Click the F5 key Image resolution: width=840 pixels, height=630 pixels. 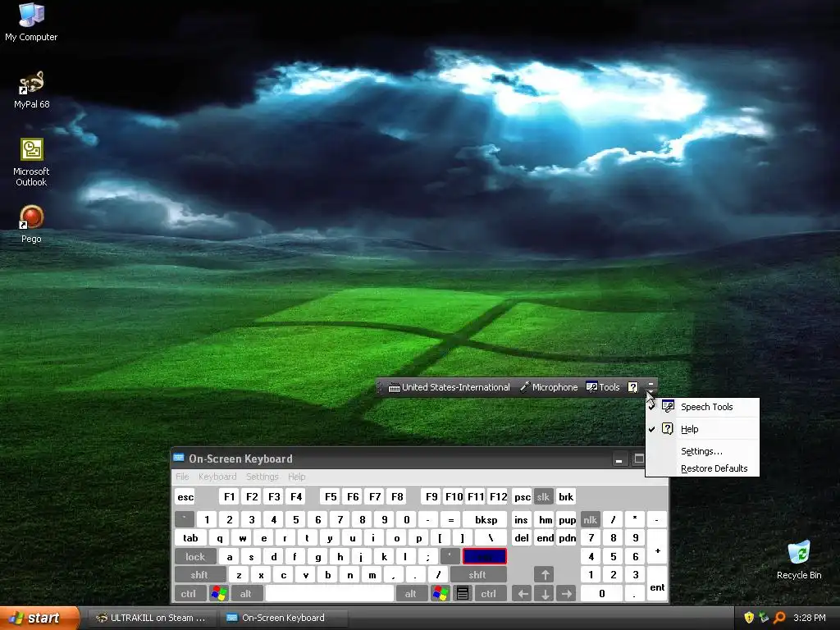[x=331, y=496]
